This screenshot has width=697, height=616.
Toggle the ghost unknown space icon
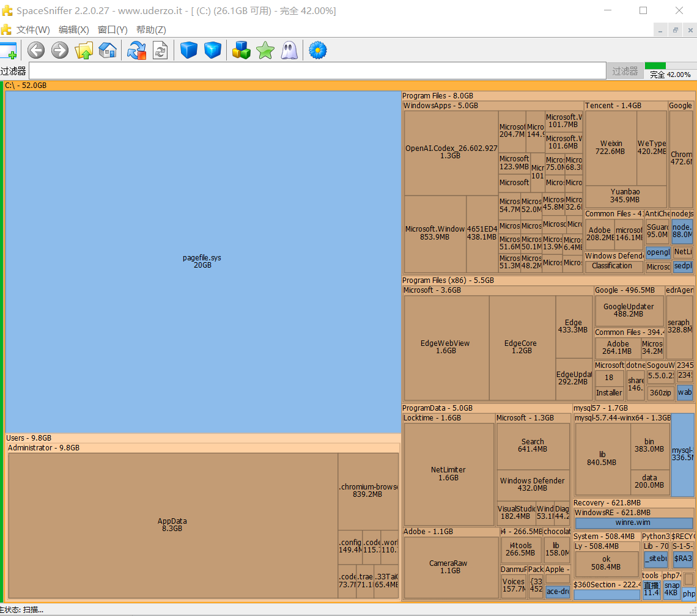point(289,50)
